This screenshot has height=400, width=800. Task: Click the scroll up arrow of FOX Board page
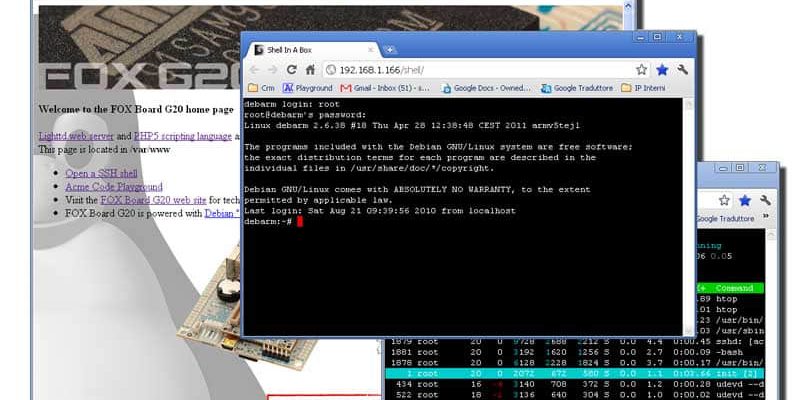[628, 6]
